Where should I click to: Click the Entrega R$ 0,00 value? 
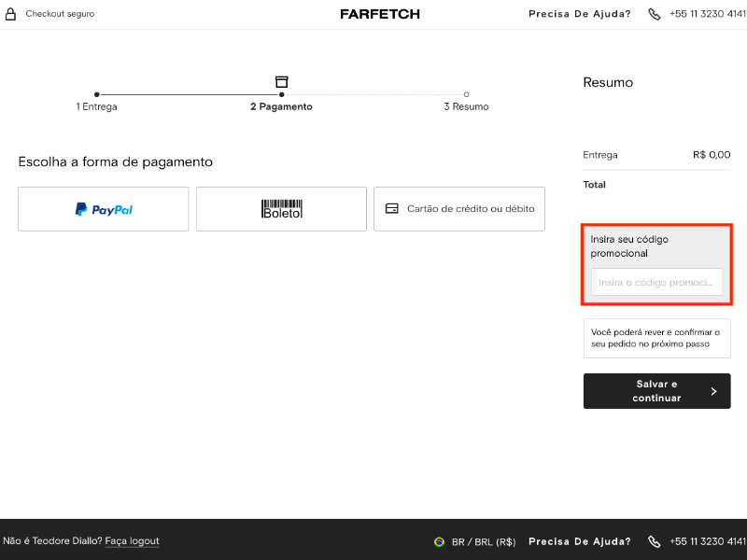coord(712,155)
